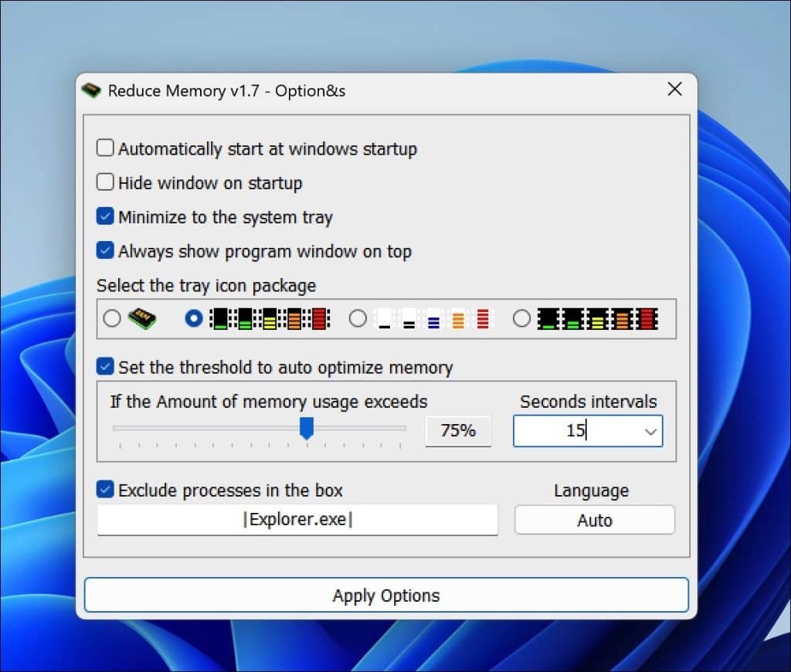Screen dimensions: 791x672
Task: Click the Apply Options button
Action: [x=386, y=596]
